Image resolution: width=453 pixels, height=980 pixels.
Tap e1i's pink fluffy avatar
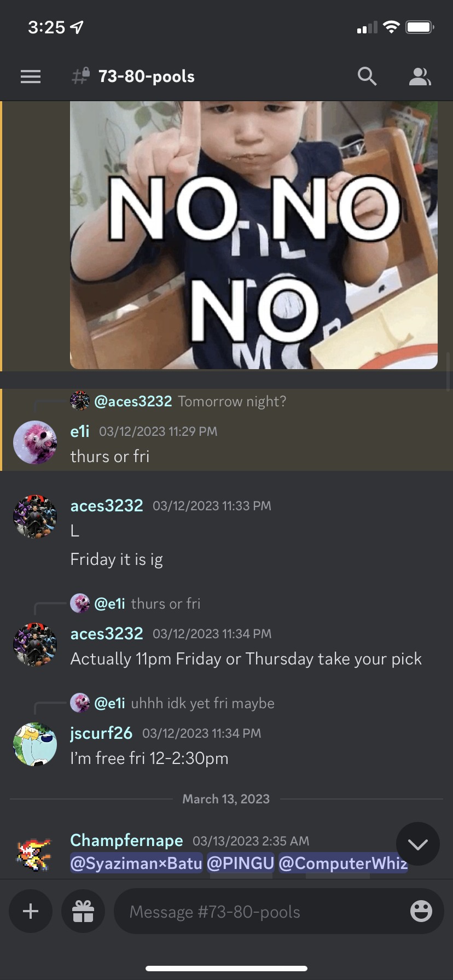(x=35, y=442)
